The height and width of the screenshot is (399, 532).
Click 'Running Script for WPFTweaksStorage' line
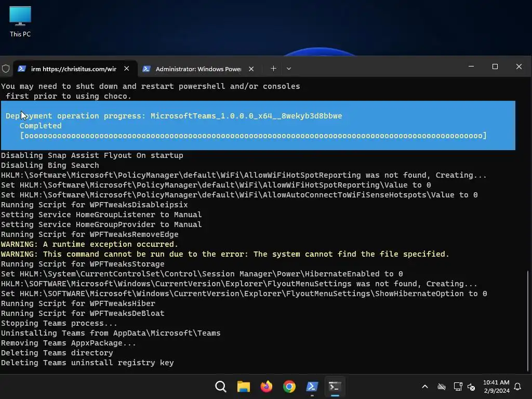tap(83, 264)
